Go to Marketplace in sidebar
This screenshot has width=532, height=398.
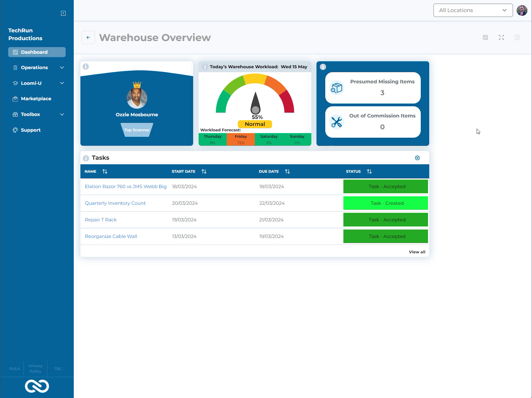[36, 99]
